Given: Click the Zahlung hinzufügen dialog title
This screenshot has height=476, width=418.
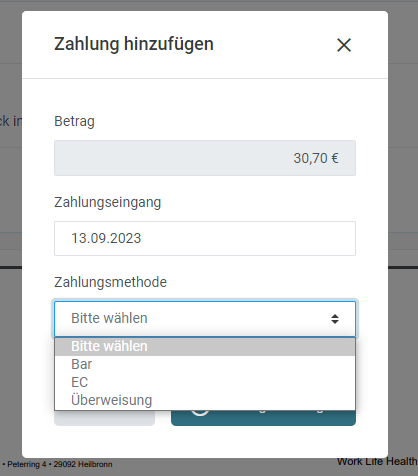Looking at the screenshot, I should pyautogui.click(x=134, y=44).
